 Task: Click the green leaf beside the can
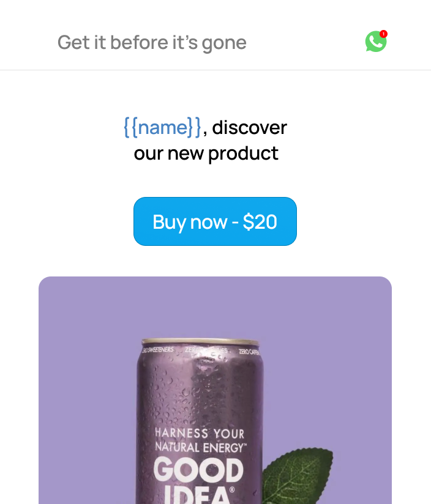(x=298, y=476)
